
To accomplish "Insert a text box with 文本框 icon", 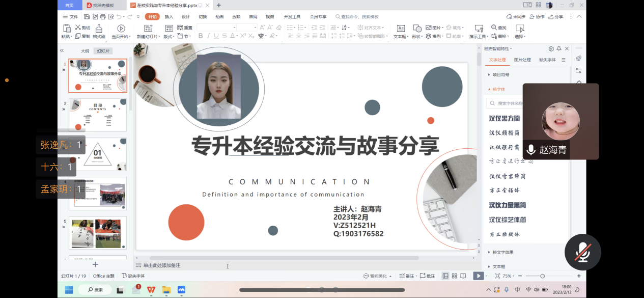I will [401, 29].
